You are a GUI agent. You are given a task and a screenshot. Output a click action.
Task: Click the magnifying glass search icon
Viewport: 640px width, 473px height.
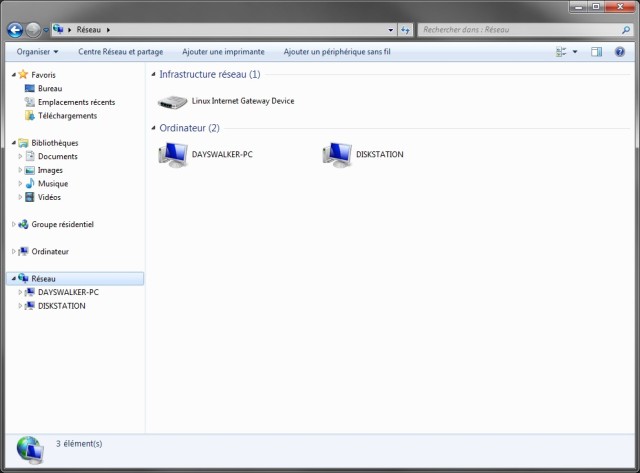(x=625, y=30)
